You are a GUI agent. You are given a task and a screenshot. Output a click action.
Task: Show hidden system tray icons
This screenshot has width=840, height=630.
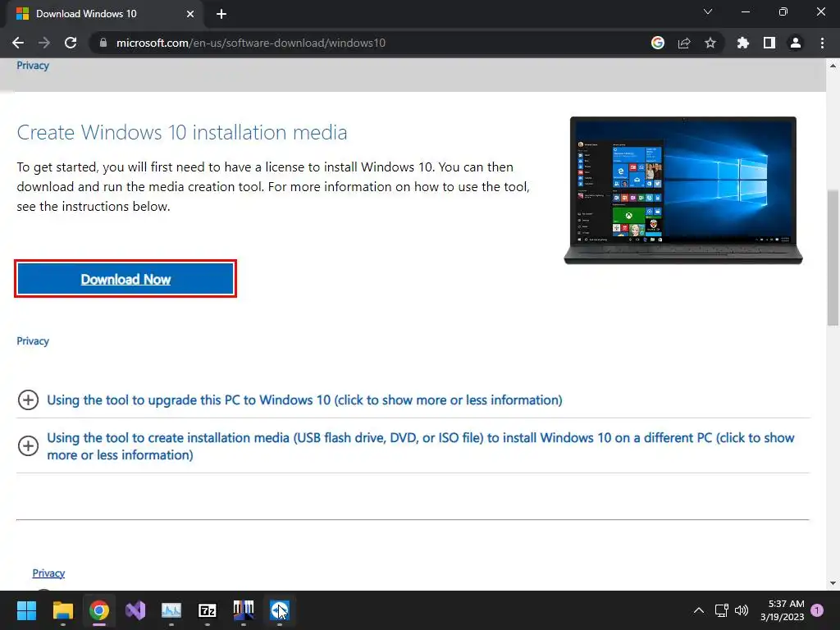[x=699, y=610]
